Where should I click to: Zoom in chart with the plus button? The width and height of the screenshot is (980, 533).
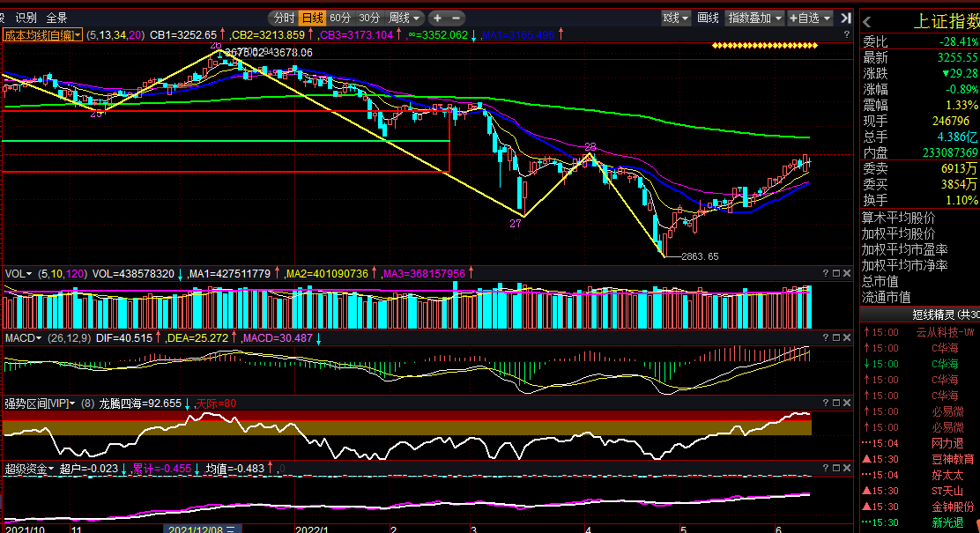(437, 19)
